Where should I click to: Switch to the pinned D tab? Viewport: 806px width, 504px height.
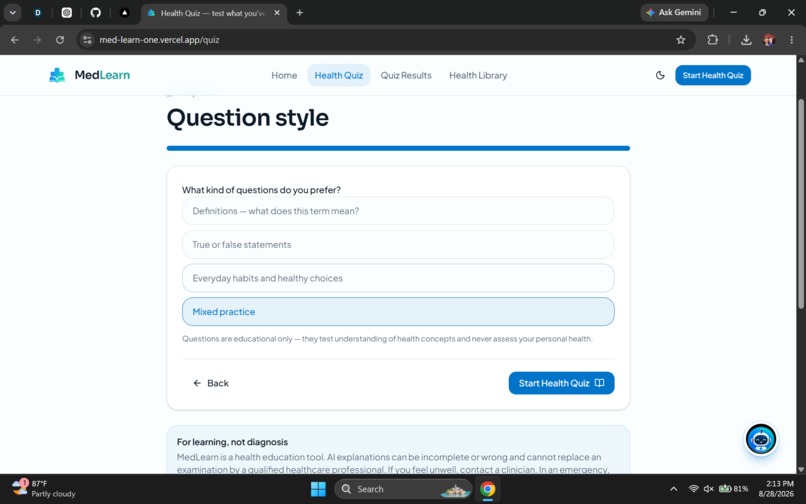pyautogui.click(x=38, y=13)
